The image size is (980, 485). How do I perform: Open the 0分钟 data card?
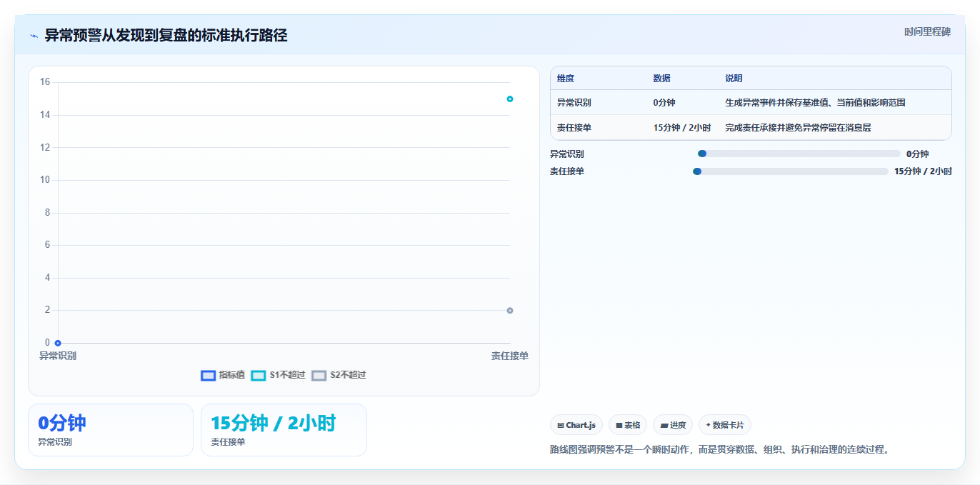(111, 430)
